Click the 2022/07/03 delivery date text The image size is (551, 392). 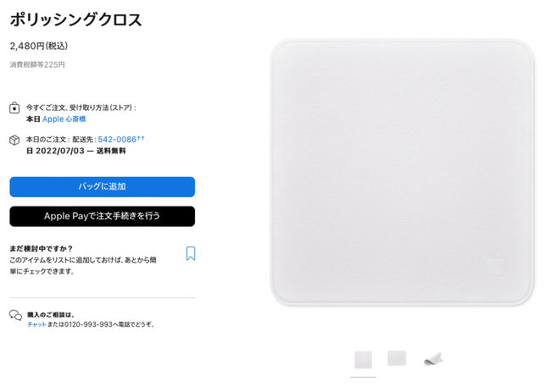[x=60, y=151]
